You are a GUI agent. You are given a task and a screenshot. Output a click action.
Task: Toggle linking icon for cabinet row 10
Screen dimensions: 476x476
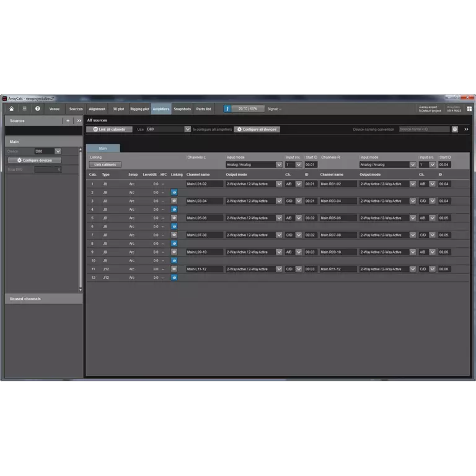click(174, 260)
